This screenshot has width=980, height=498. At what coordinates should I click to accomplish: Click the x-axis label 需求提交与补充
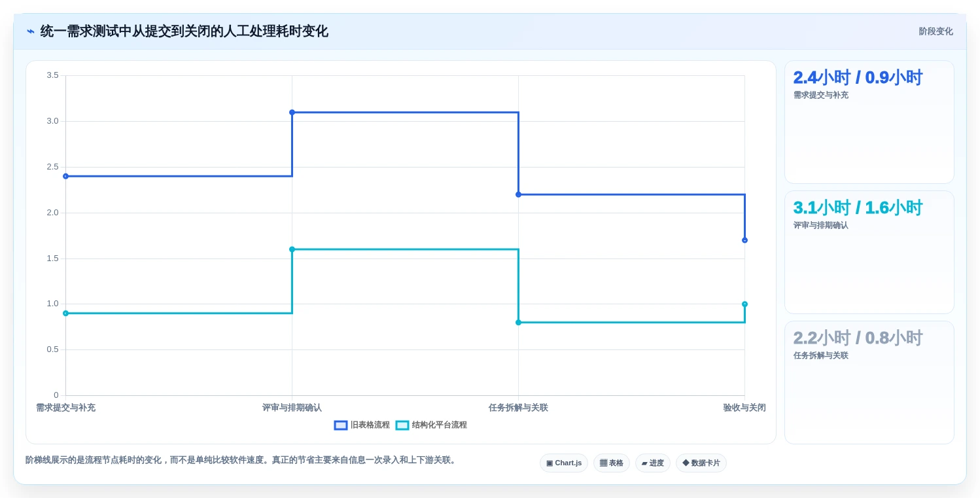[x=65, y=408]
